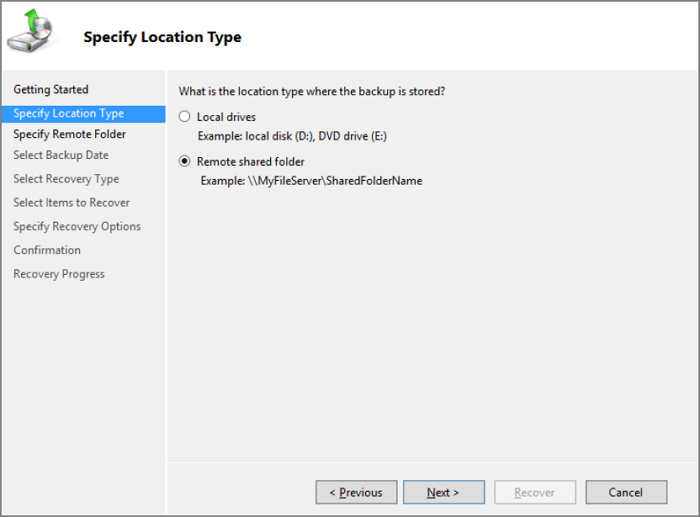Viewport: 700px width, 517px height.
Task: Open Select Items to Recover step
Action: 71,203
